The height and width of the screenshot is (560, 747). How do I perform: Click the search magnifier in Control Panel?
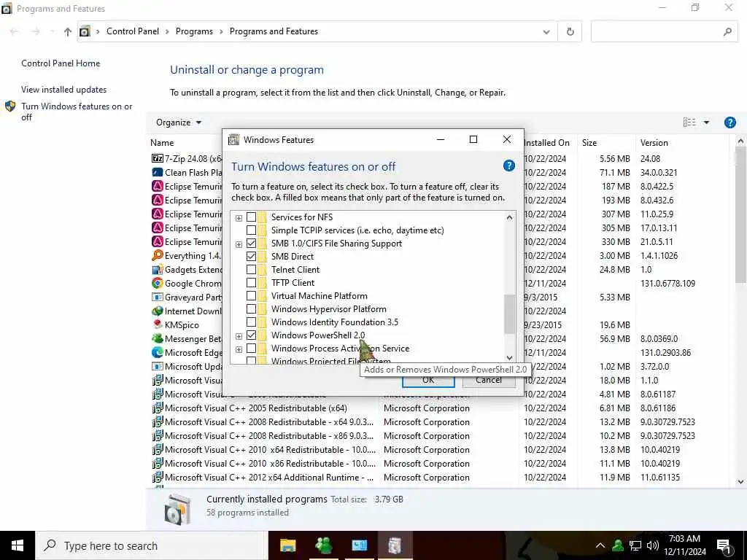(x=727, y=32)
